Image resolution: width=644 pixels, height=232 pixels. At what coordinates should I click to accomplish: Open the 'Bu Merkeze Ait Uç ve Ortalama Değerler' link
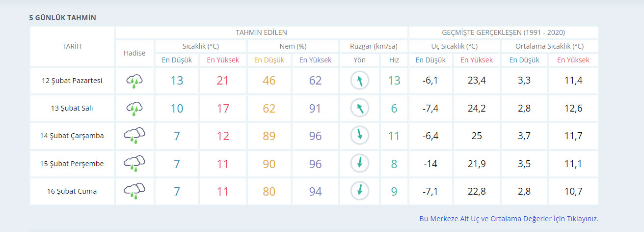(x=509, y=219)
